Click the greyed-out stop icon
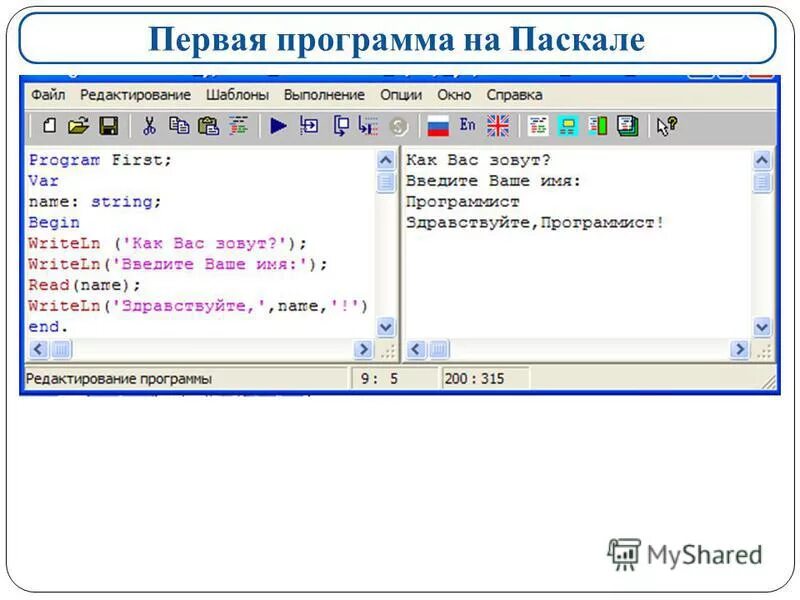Viewport: 800px width, 600px height. click(x=398, y=127)
